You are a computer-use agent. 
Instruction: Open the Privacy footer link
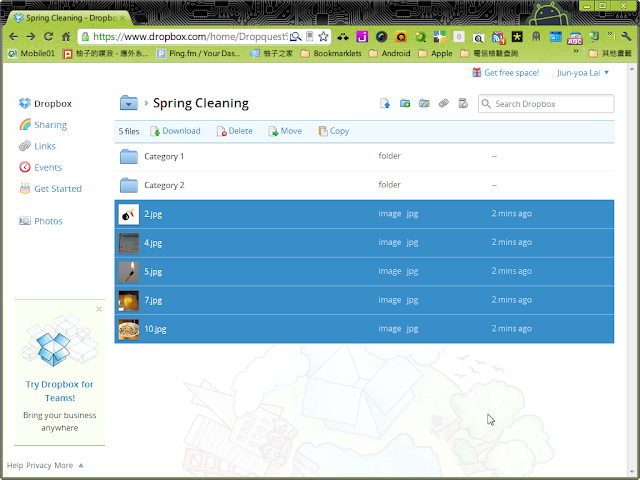click(x=39, y=465)
